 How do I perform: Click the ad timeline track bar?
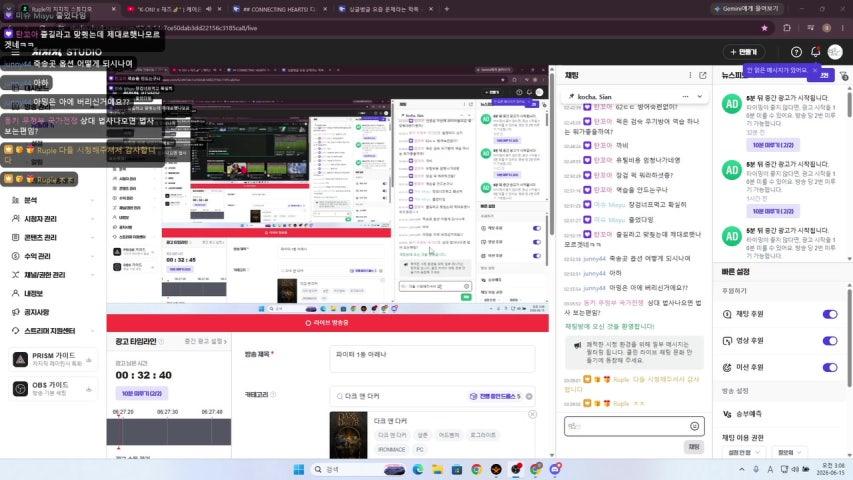tap(169, 432)
